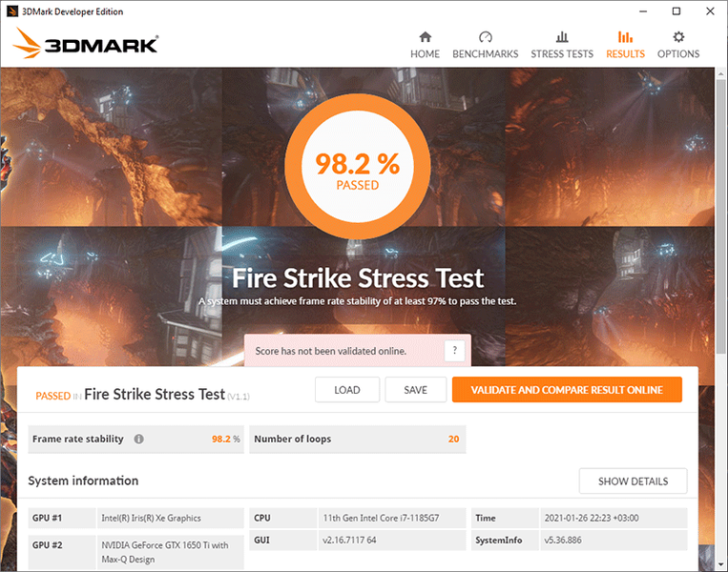Save the stress test result
Image resolution: width=728 pixels, height=572 pixels.
coord(416,390)
